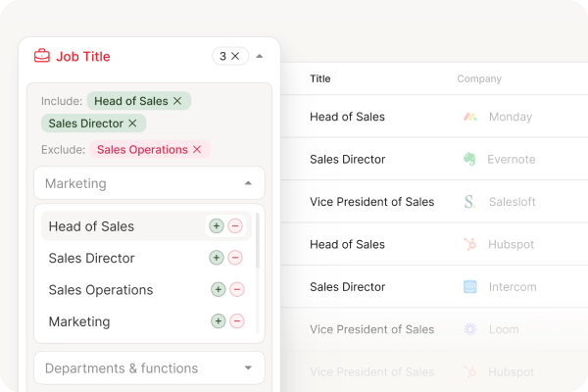Click the Marketing search input field
This screenshot has height=392, width=588.
pyautogui.click(x=149, y=183)
